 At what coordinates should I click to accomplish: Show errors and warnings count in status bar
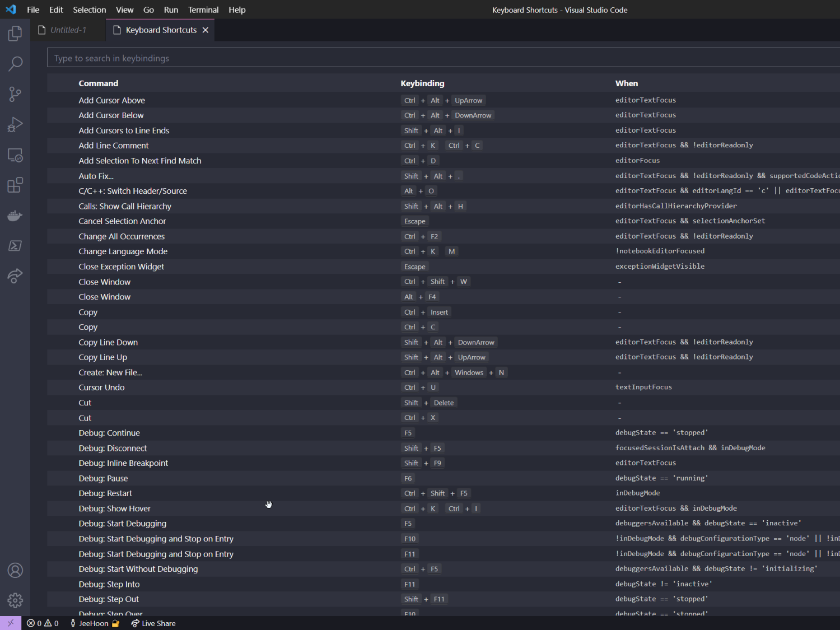(43, 623)
